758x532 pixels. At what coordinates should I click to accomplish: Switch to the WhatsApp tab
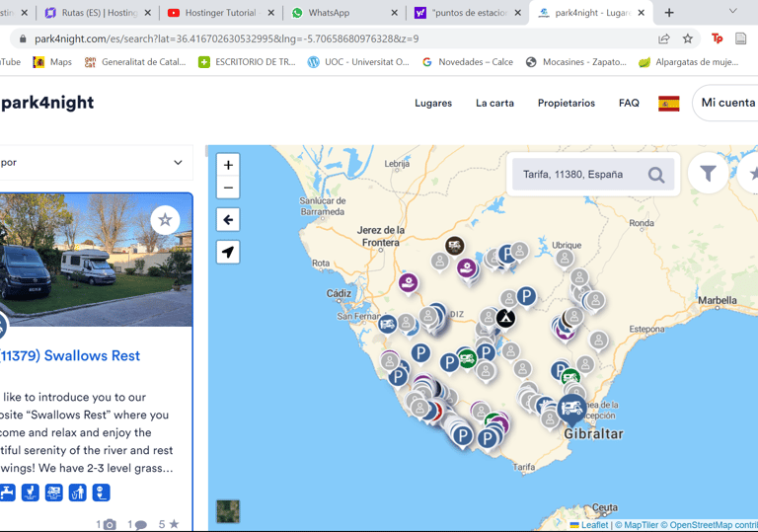tap(341, 13)
